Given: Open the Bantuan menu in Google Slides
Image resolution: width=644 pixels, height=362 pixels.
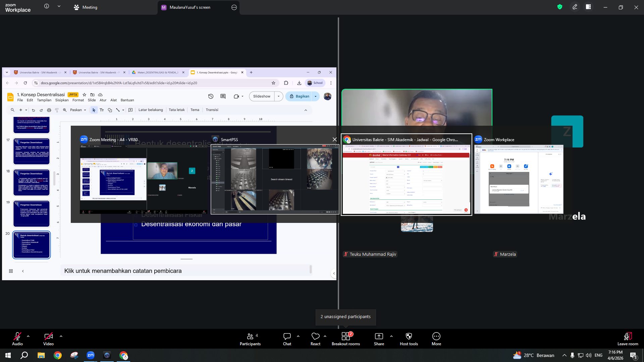Looking at the screenshot, I should point(127,100).
